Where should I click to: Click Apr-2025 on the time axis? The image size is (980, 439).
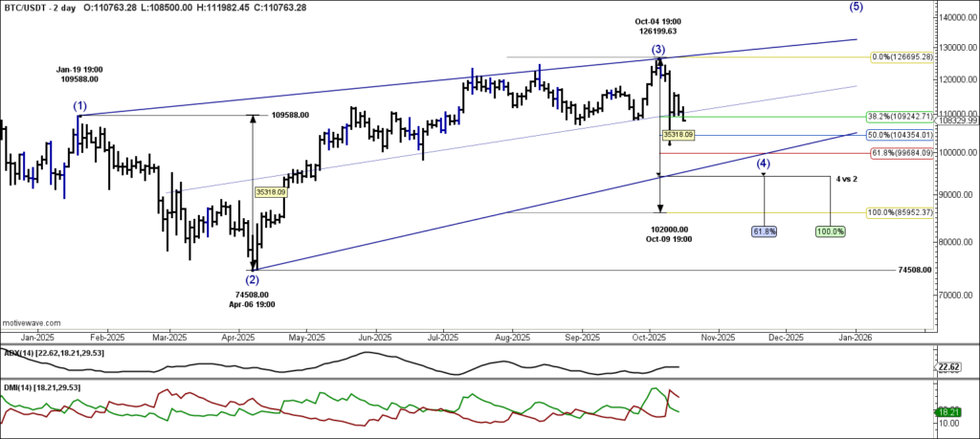coord(238,338)
